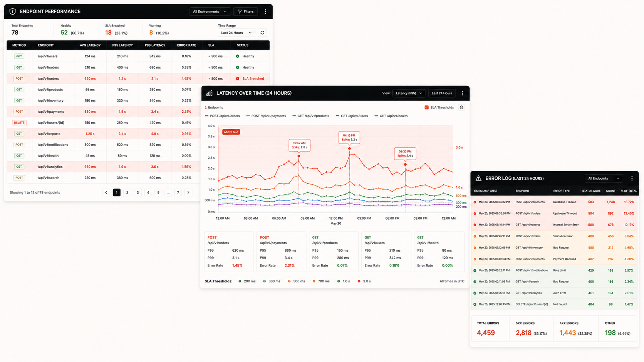This screenshot has width=644, height=362.
Task: Toggle the GET /api/v1/health legend series
Action: [x=391, y=116]
